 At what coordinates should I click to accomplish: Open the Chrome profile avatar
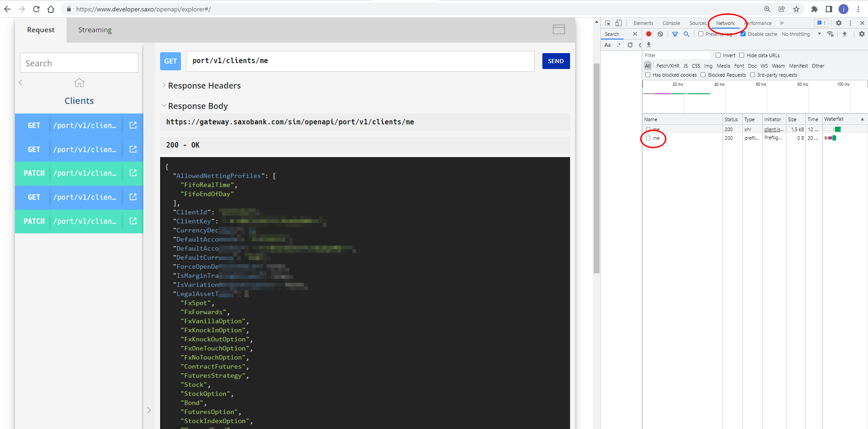[x=844, y=9]
